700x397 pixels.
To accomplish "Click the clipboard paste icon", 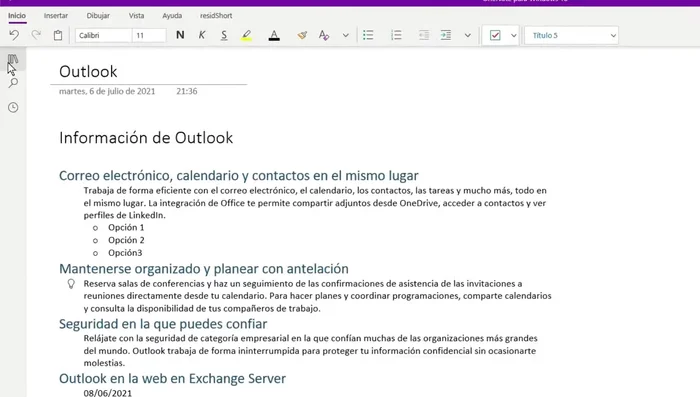I will tap(58, 35).
